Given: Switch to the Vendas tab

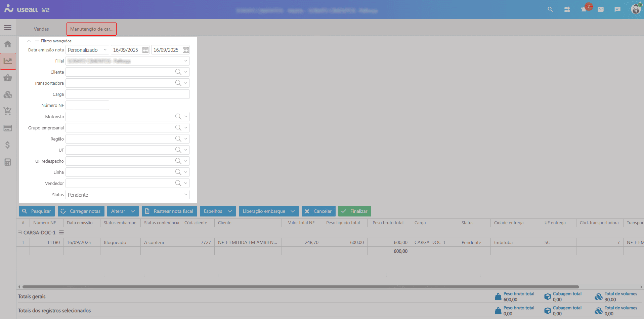Looking at the screenshot, I should coord(41,29).
